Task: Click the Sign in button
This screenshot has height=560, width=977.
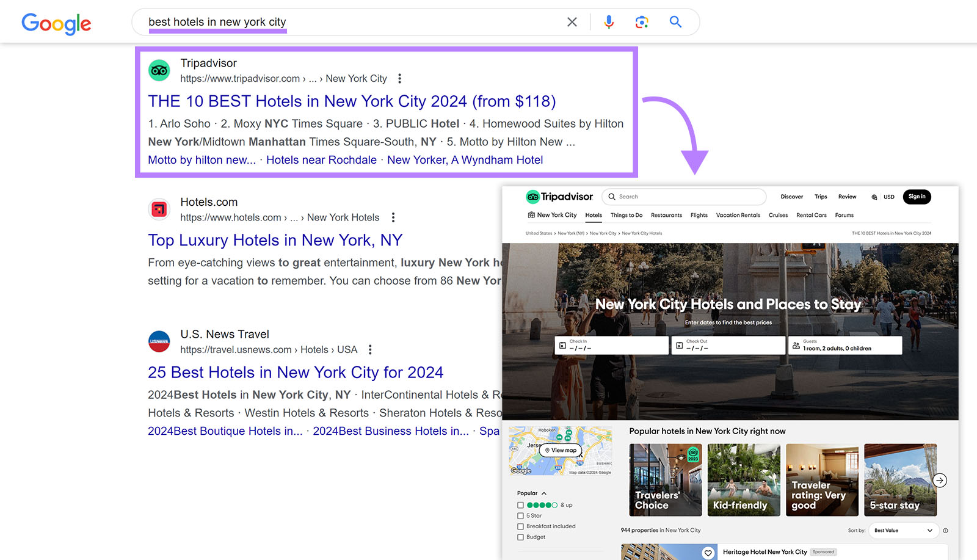Action: point(917,197)
